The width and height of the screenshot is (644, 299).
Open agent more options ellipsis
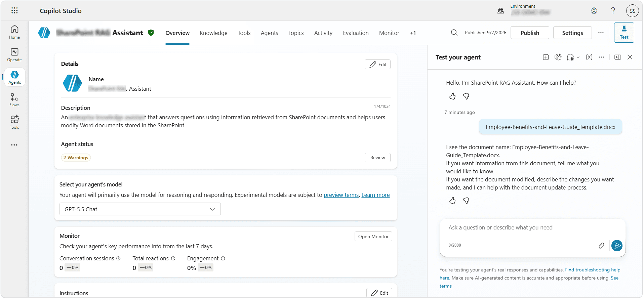(601, 33)
